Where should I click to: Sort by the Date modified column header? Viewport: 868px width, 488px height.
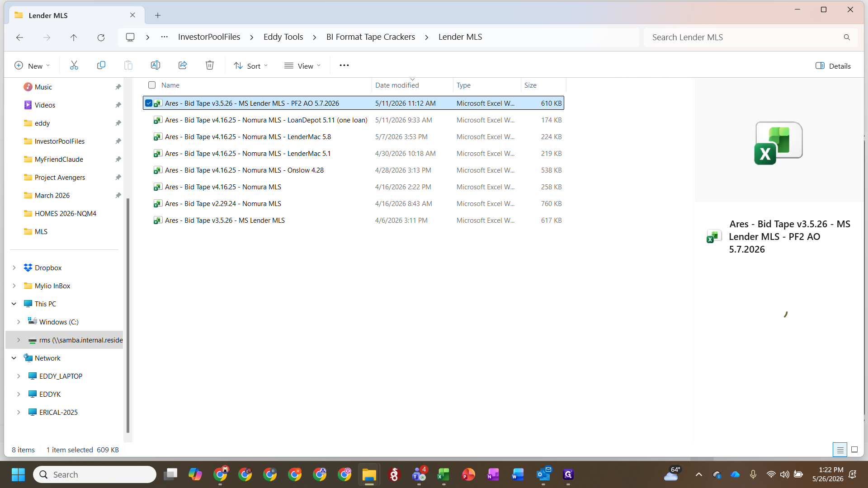[397, 85]
